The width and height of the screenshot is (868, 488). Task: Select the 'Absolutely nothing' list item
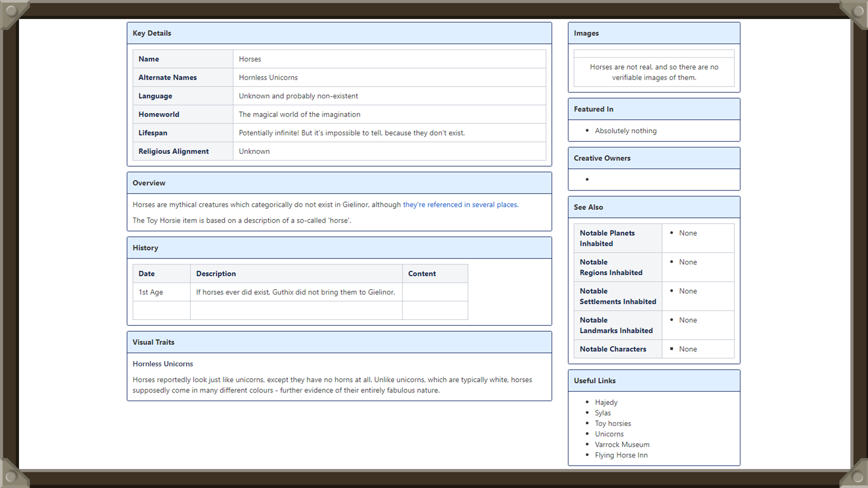[x=626, y=131]
